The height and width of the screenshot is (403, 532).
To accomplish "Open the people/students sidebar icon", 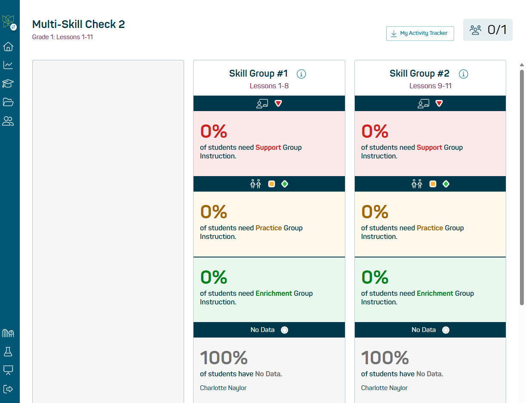I will (x=8, y=121).
